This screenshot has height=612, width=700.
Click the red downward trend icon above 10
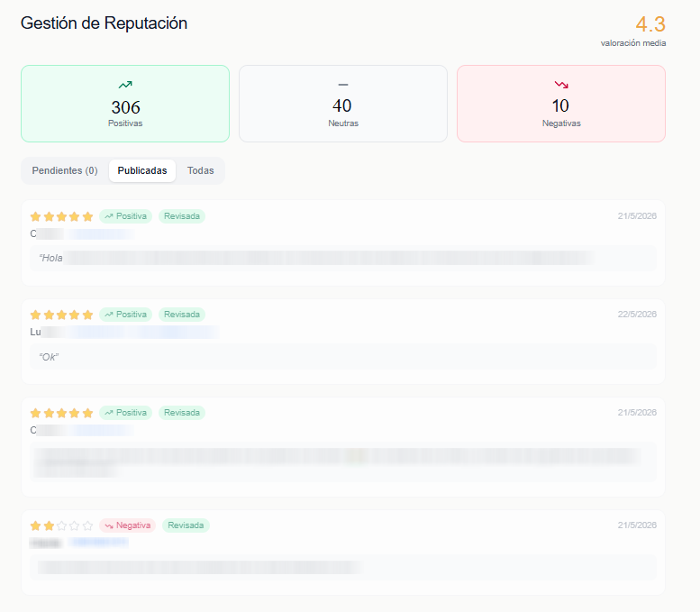561,85
